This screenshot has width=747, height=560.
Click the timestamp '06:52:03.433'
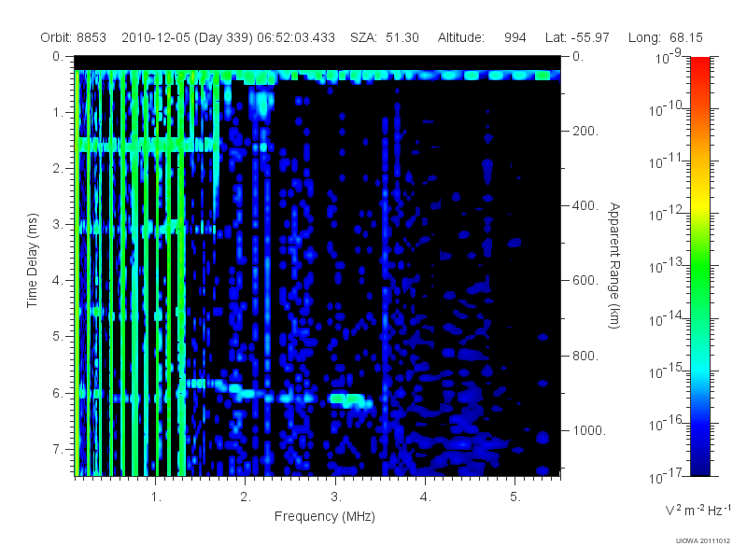(x=296, y=37)
